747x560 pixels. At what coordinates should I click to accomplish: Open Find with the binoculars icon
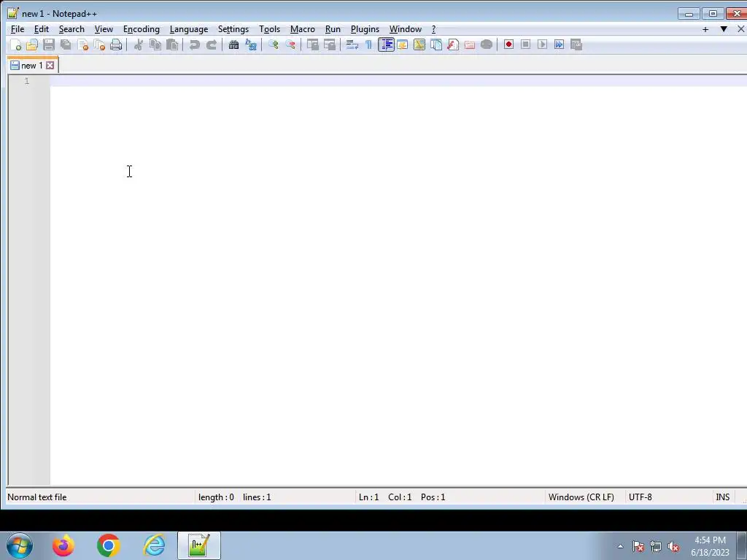click(x=233, y=44)
